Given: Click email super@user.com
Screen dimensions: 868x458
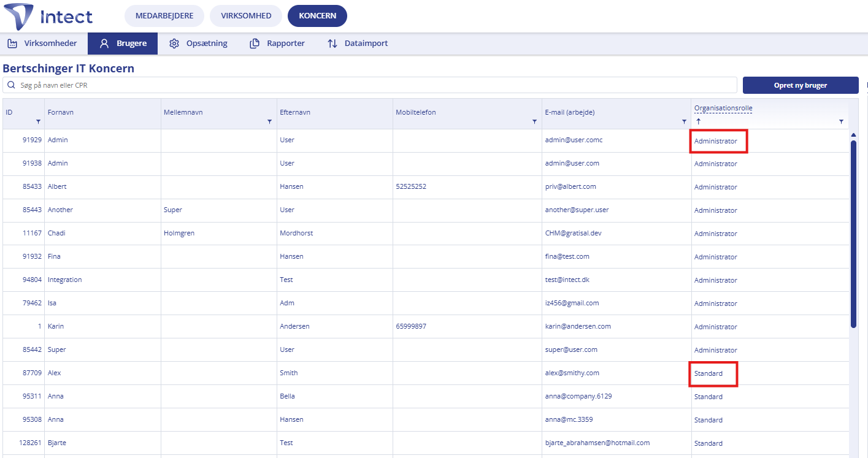Looking at the screenshot, I should coord(570,349).
